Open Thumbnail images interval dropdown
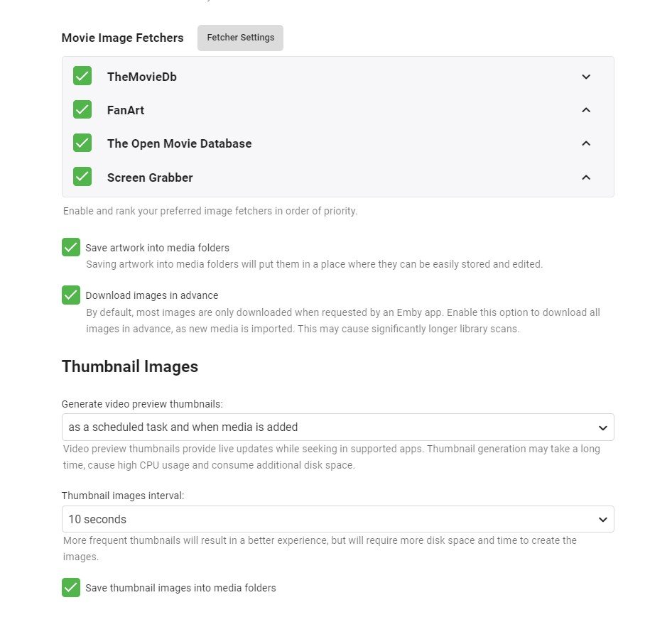 pos(337,519)
